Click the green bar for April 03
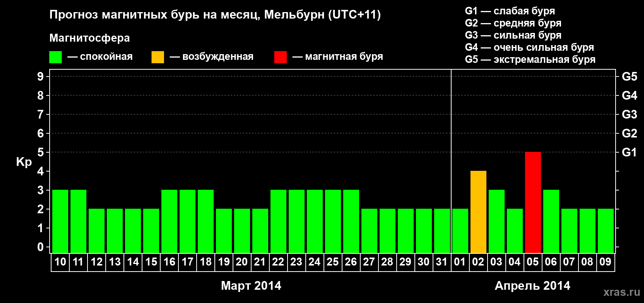The width and height of the screenshot is (644, 303). click(x=497, y=222)
